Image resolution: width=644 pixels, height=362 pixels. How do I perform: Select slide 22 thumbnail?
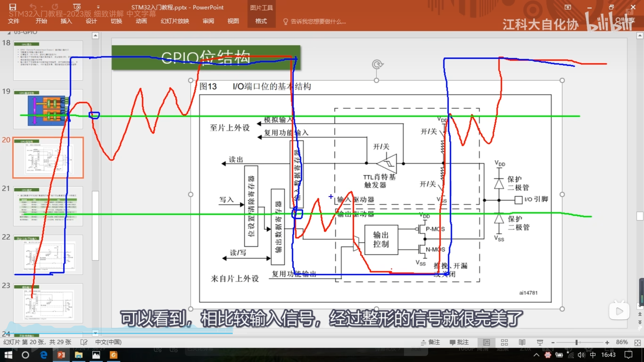[48, 255]
